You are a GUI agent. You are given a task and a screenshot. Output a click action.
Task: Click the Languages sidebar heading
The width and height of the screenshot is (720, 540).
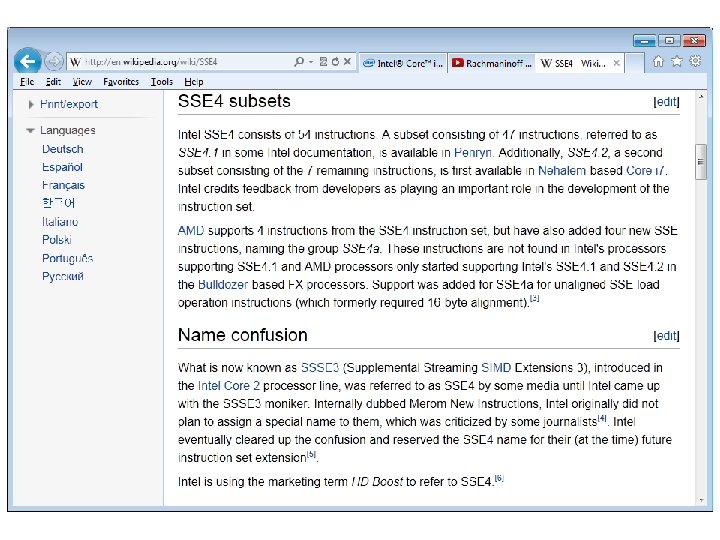pyautogui.click(x=68, y=130)
